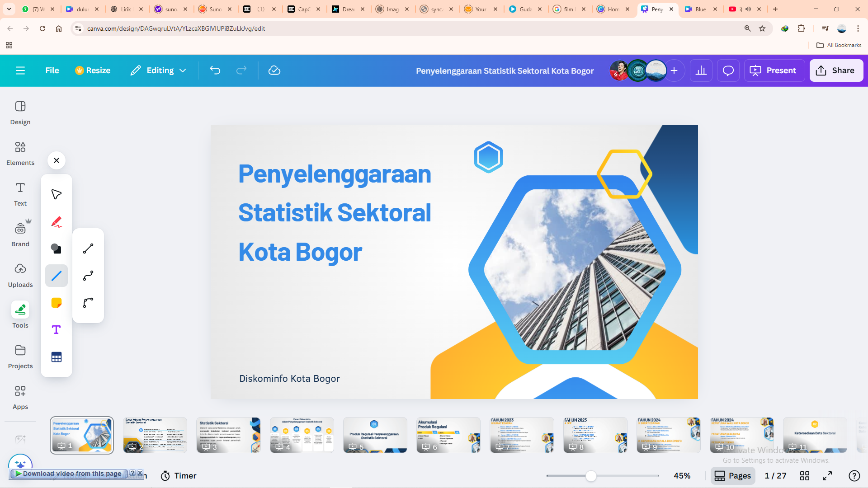Switch to grid view of pages

[x=805, y=476]
